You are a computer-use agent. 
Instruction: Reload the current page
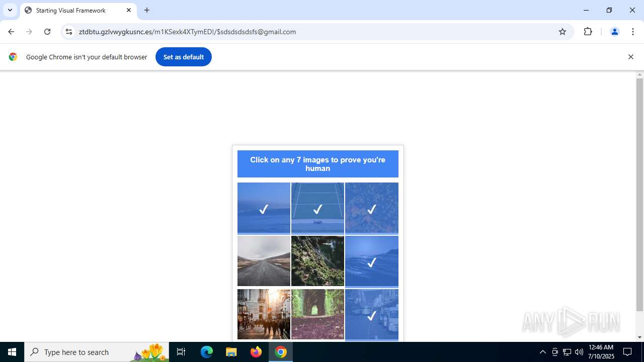coord(47,32)
